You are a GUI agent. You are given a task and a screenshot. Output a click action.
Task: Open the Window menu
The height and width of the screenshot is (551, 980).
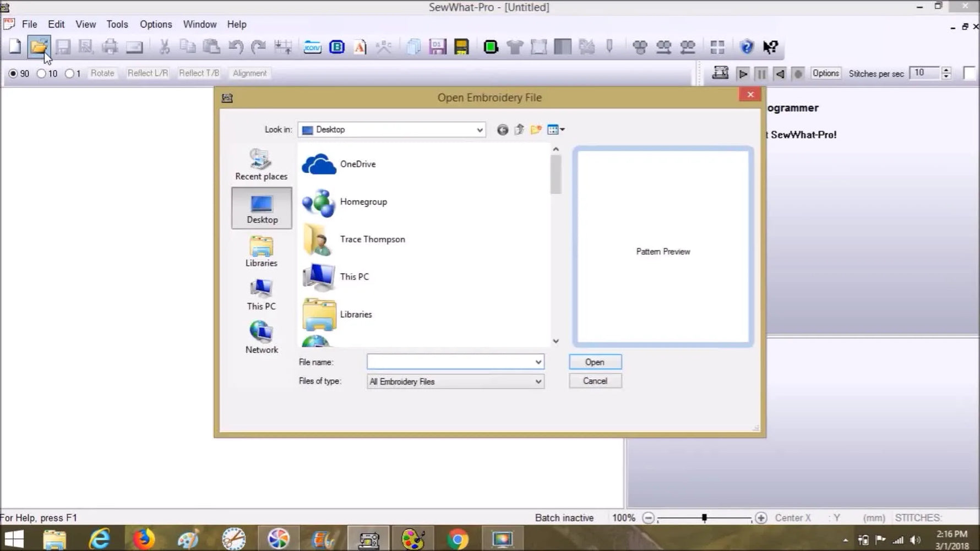(200, 24)
